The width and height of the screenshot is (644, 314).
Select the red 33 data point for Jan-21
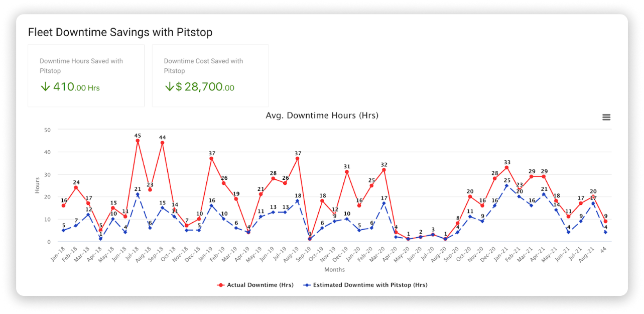tap(506, 167)
